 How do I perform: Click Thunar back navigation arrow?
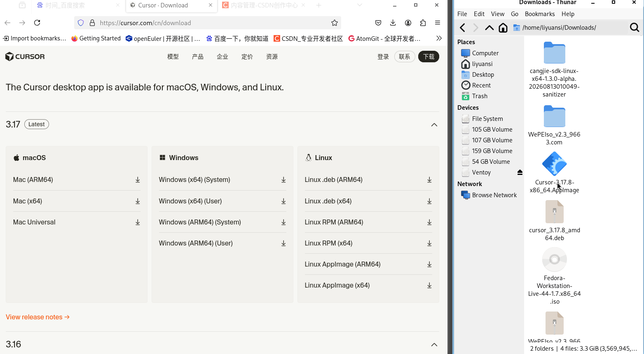click(x=463, y=28)
